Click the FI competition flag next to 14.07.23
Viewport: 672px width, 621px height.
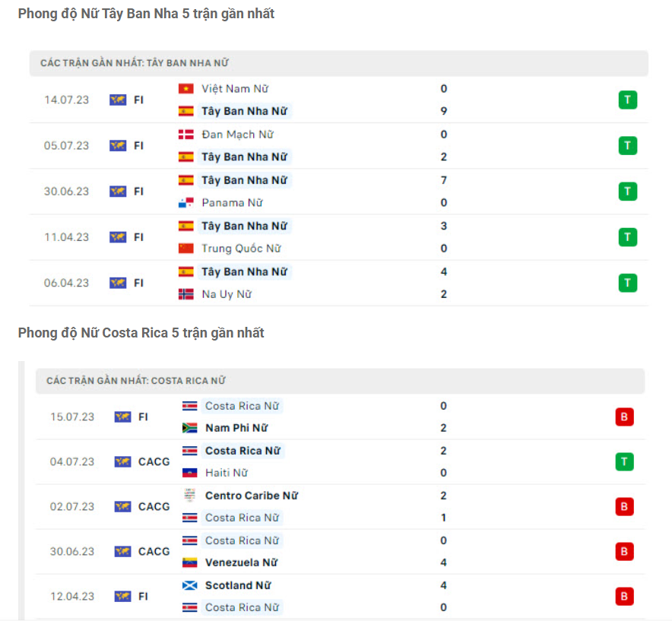tap(118, 99)
